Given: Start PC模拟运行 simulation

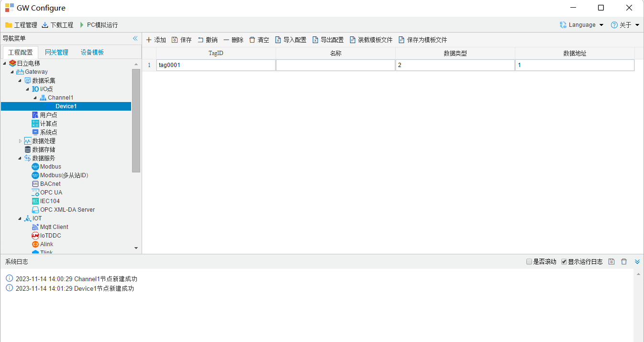Looking at the screenshot, I should click(x=98, y=25).
